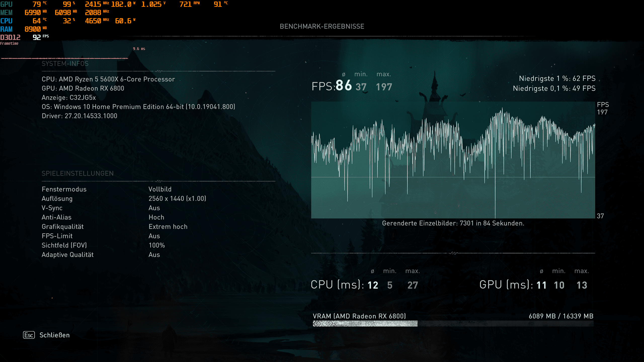
Task: Click the Schließen label to close results
Action: tap(55, 335)
